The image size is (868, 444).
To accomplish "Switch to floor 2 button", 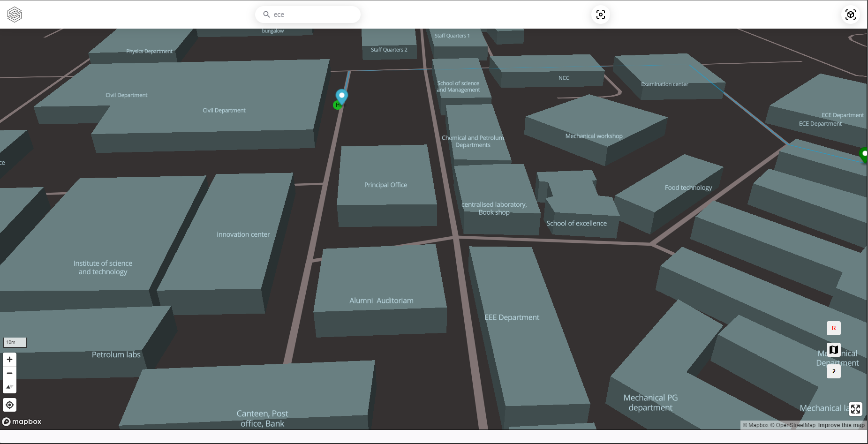I will pos(834,371).
